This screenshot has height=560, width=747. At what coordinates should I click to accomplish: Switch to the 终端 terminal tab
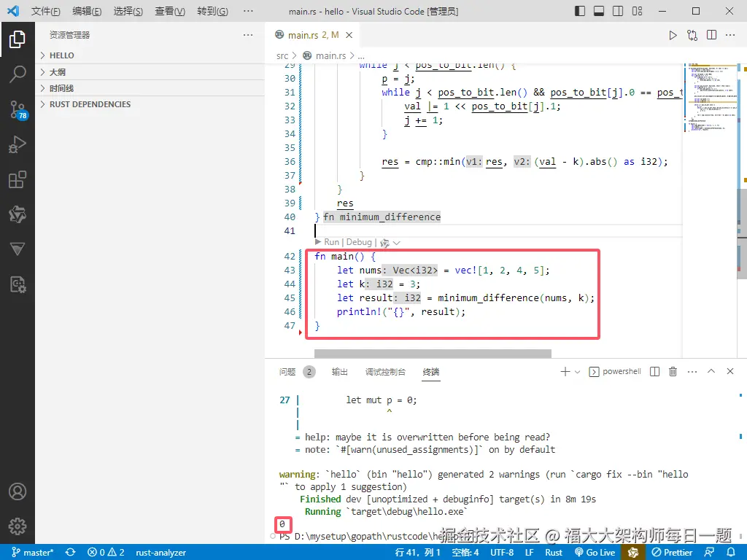pyautogui.click(x=430, y=372)
